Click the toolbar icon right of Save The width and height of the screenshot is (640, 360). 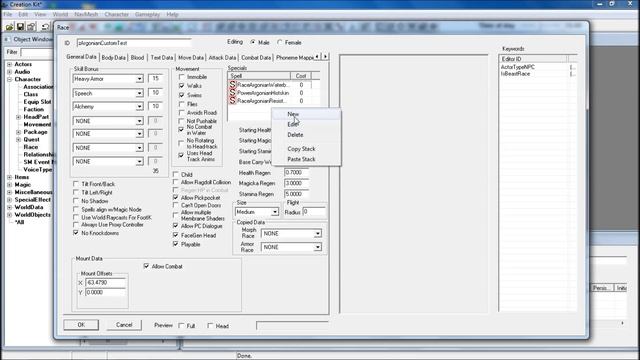31,27
